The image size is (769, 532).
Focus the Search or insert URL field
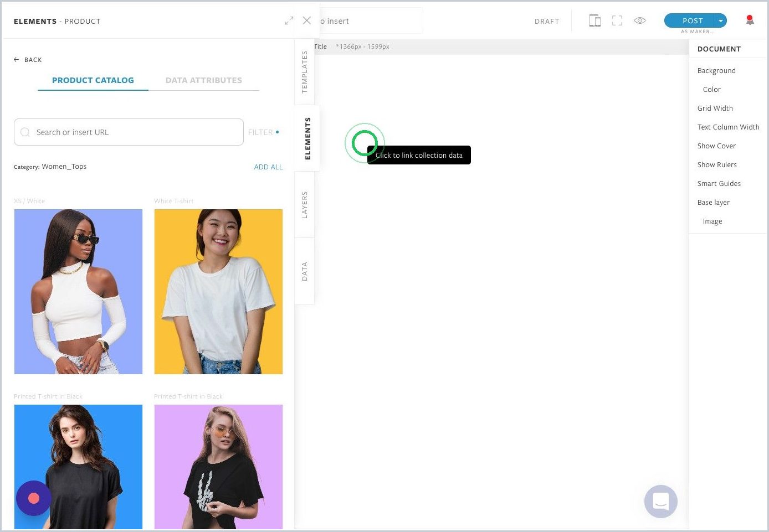129,132
